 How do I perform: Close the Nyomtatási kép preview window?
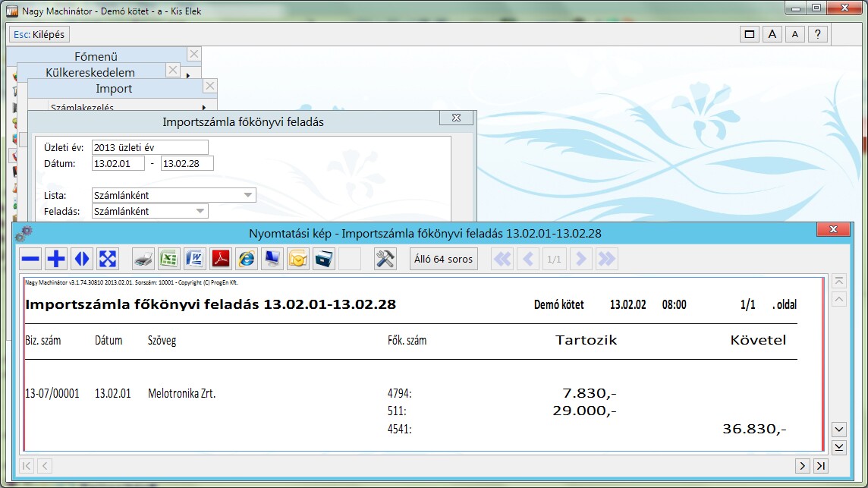[833, 229]
